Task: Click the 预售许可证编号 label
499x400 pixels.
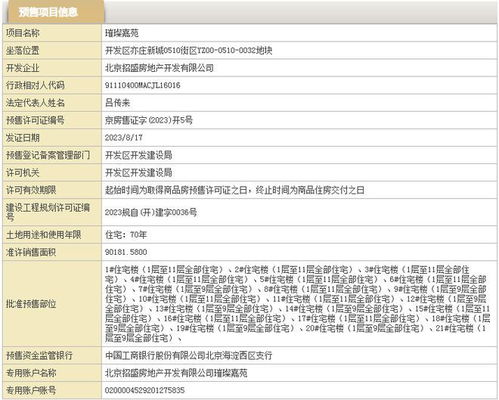Action: (x=35, y=120)
